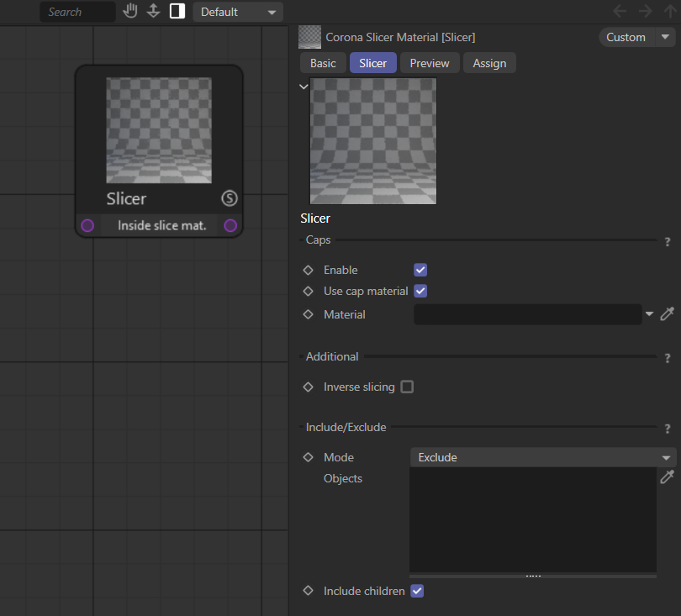681x616 pixels.
Task: Click the Corona Slicer Material [Slicer] title
Action: pos(400,37)
